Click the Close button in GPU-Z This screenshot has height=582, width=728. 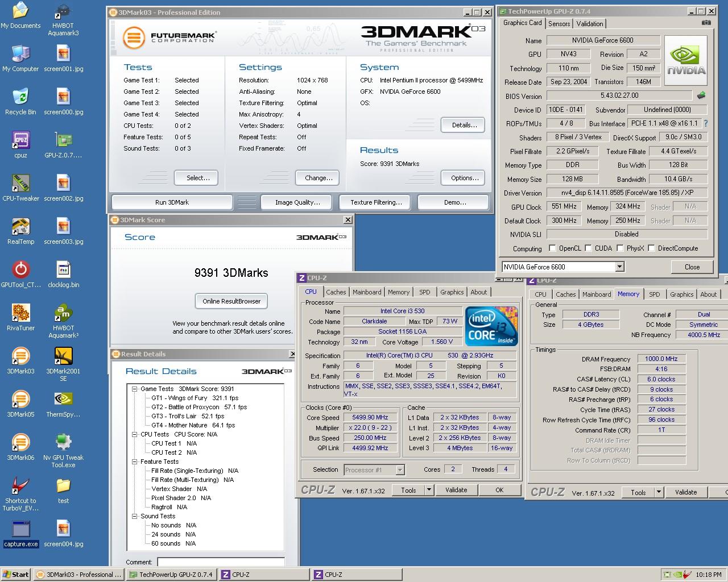pyautogui.click(x=692, y=267)
